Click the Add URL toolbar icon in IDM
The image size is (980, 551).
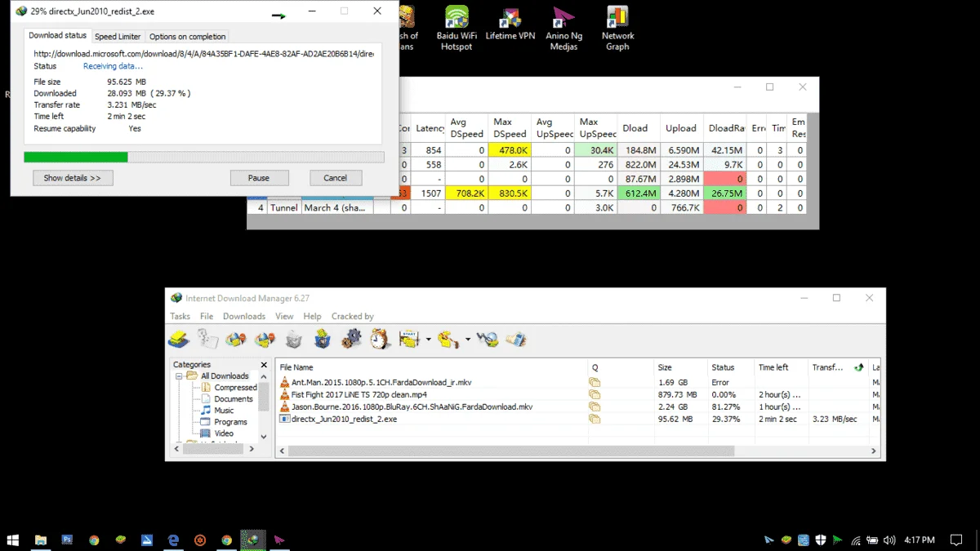click(x=179, y=339)
